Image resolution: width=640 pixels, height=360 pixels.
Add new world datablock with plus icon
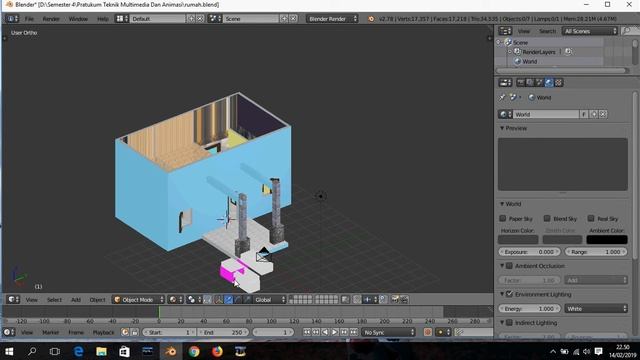click(594, 114)
